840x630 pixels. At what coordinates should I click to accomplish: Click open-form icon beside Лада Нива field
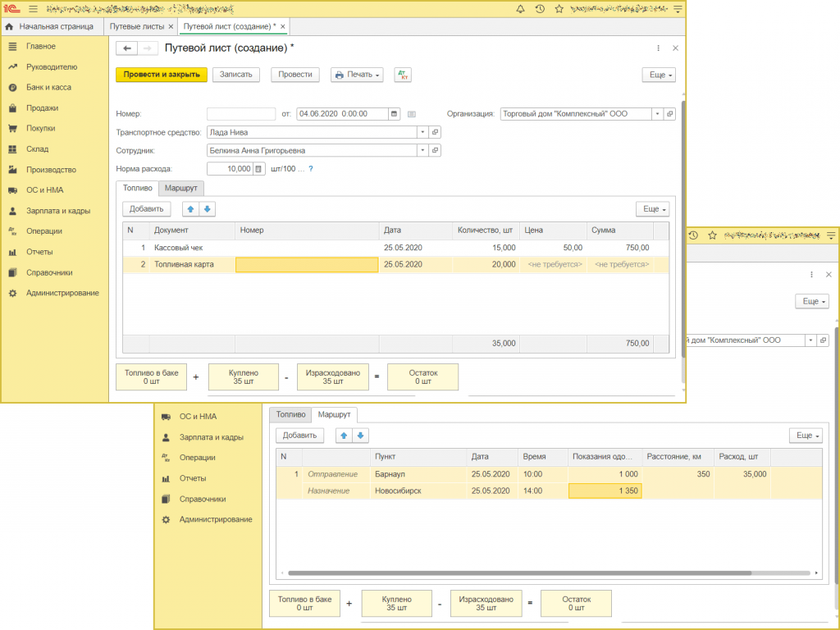click(436, 132)
